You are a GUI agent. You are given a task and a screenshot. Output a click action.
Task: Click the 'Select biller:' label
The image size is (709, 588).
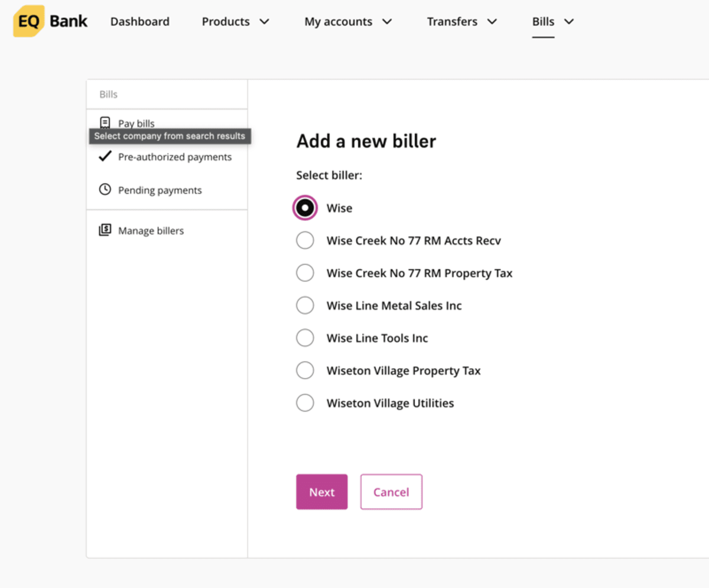[329, 175]
